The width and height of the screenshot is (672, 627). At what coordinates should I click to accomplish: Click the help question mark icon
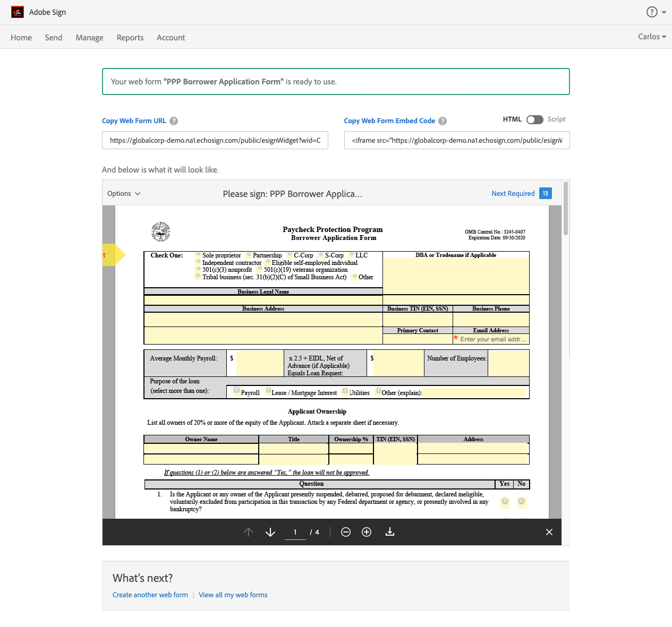pos(651,12)
